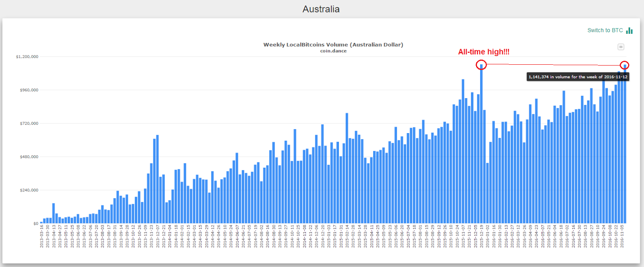The image size is (644, 267).
Task: Click the 2013-04-13 x-axis date label
Action: [54, 236]
